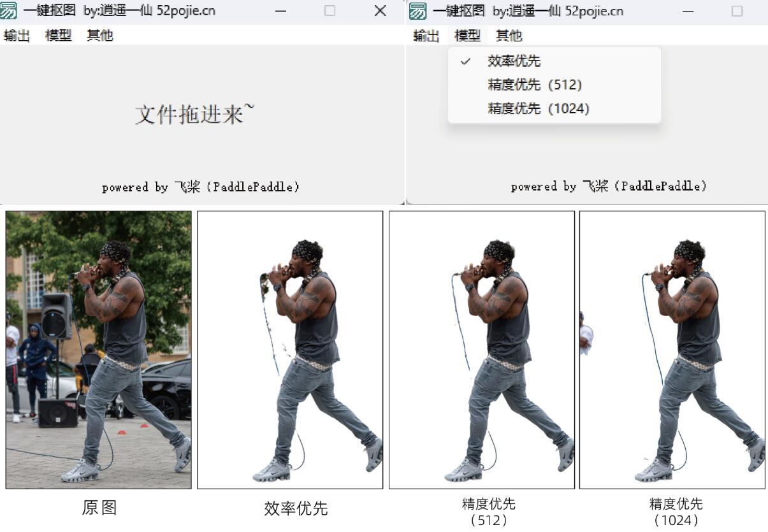Minimize the left 一键抠图 window
Screen dimensions: 768x532
(280, 11)
